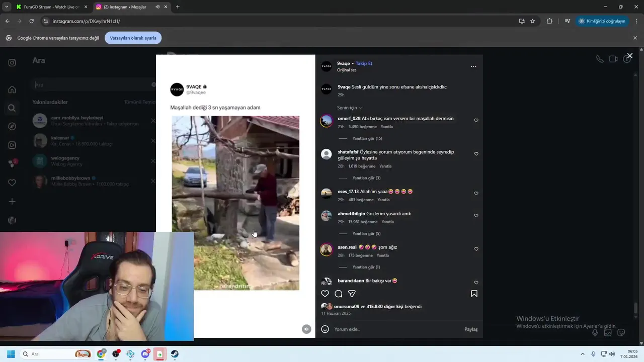The height and width of the screenshot is (362, 644).
Task: Go back in Chrome
Action: point(7,21)
